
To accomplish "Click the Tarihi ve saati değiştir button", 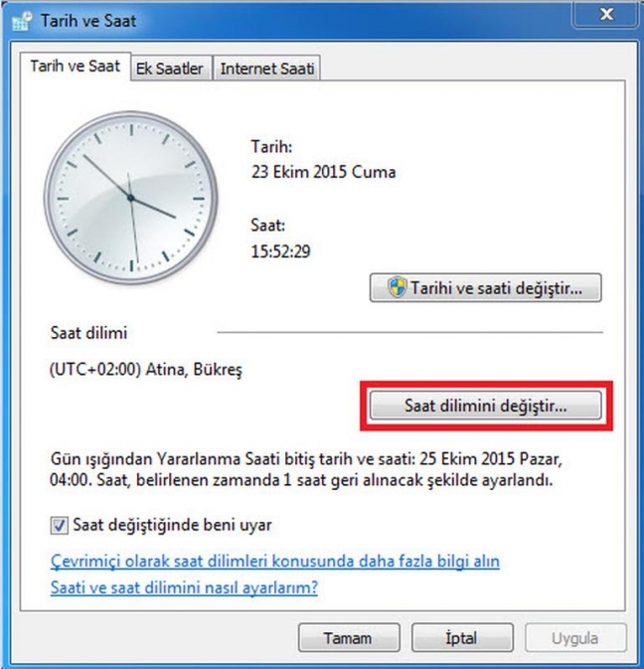I will pos(486,288).
